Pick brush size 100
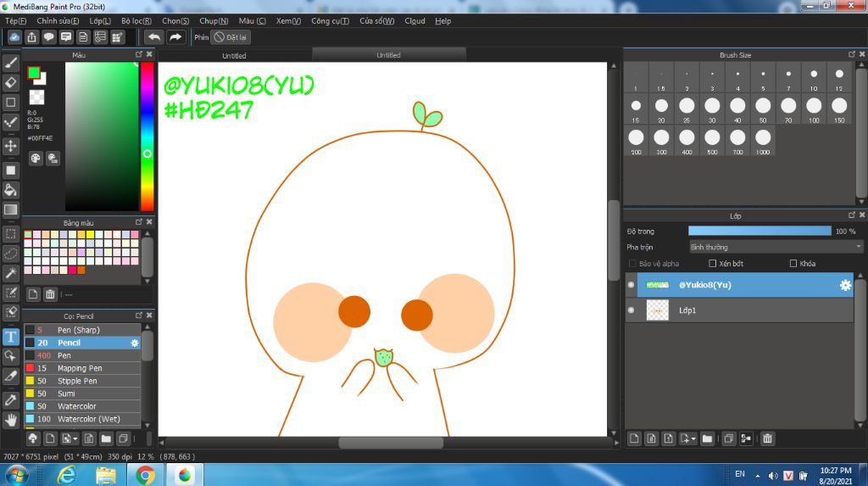The image size is (868, 486). click(814, 109)
